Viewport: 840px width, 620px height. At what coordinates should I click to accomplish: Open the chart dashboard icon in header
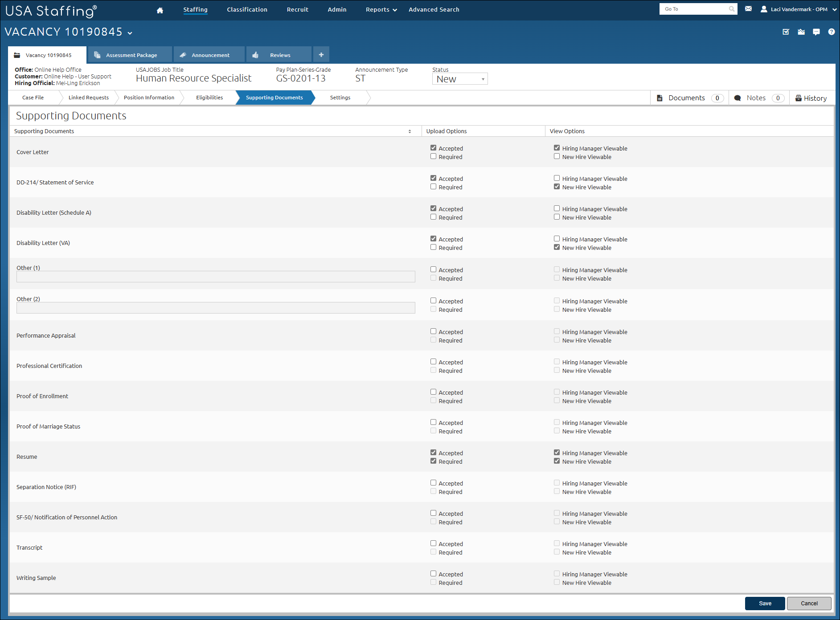[x=801, y=32]
